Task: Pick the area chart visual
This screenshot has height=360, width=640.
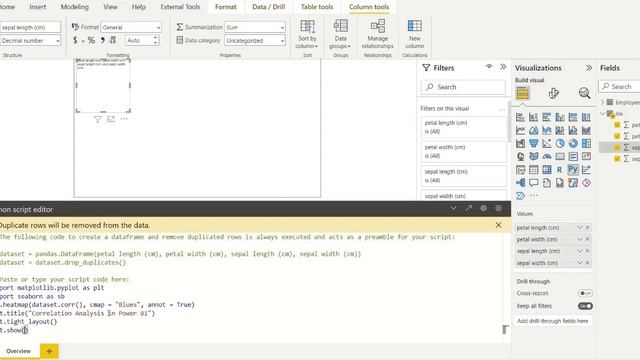Action: (533, 131)
